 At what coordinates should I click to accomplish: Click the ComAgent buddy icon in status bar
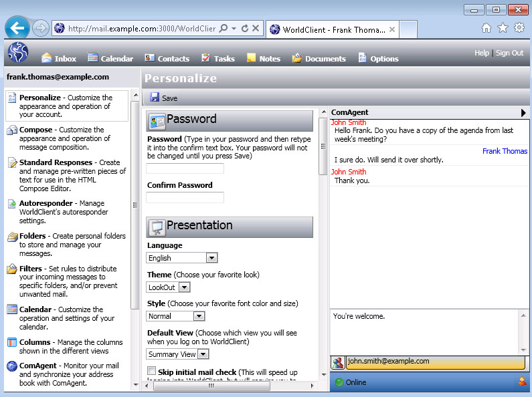522,382
